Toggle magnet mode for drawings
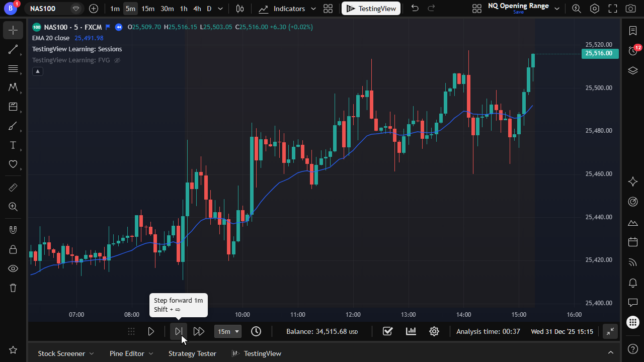644x362 pixels. point(13,230)
